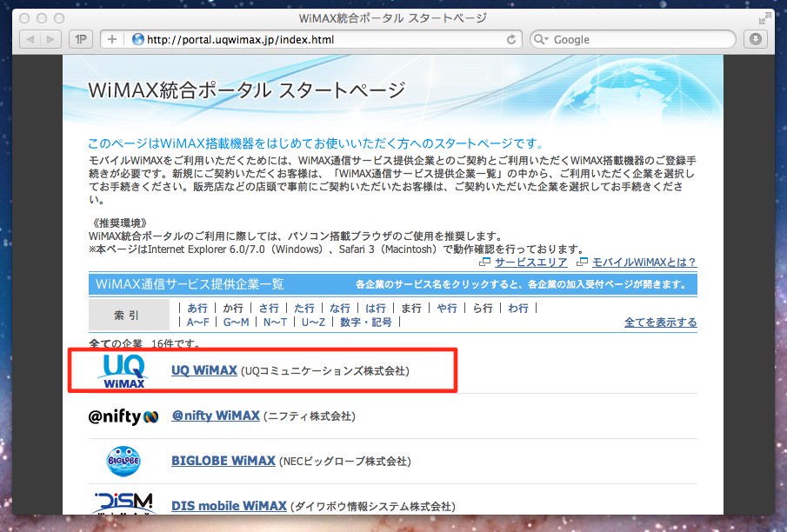This screenshot has width=787, height=532.
Task: Open the Safari downloads button
Action: point(756,39)
